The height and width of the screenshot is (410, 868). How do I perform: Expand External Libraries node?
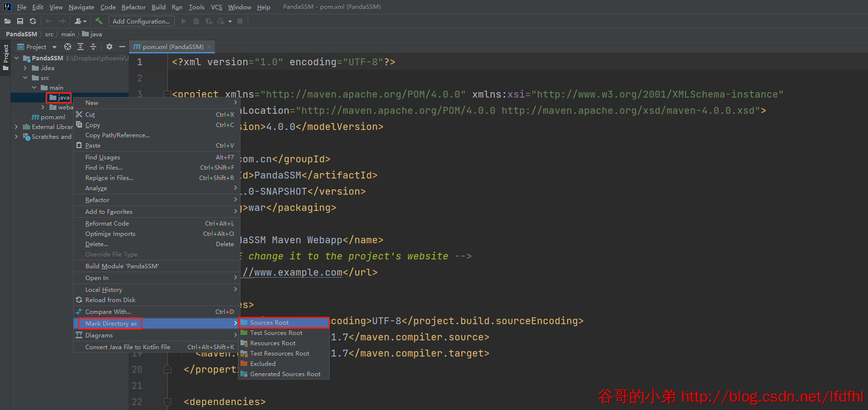[17, 127]
